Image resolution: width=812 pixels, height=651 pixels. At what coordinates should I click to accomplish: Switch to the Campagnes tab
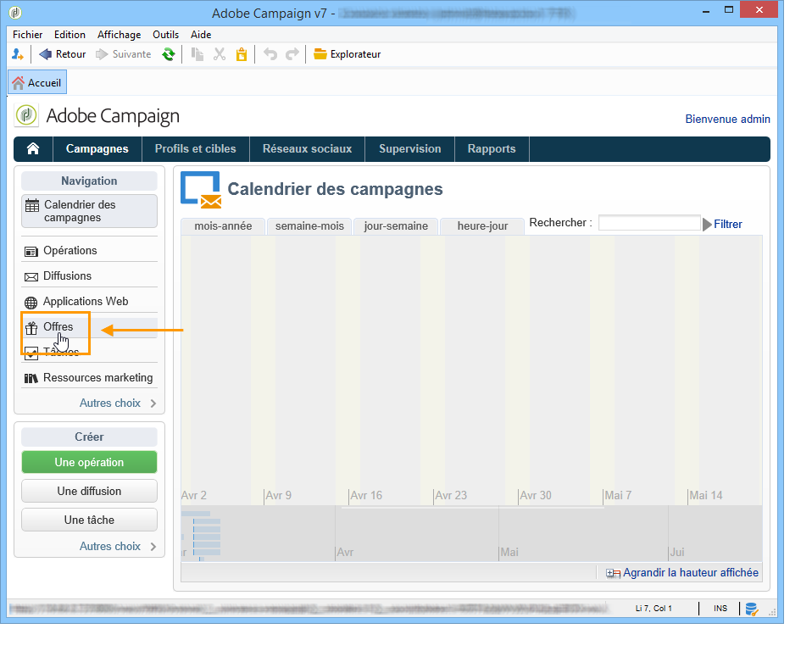point(97,149)
